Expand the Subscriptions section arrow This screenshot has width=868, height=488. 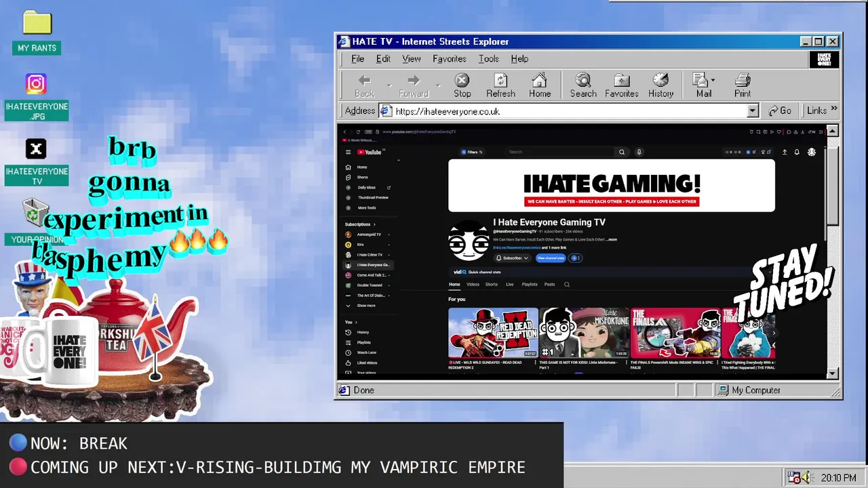click(374, 224)
